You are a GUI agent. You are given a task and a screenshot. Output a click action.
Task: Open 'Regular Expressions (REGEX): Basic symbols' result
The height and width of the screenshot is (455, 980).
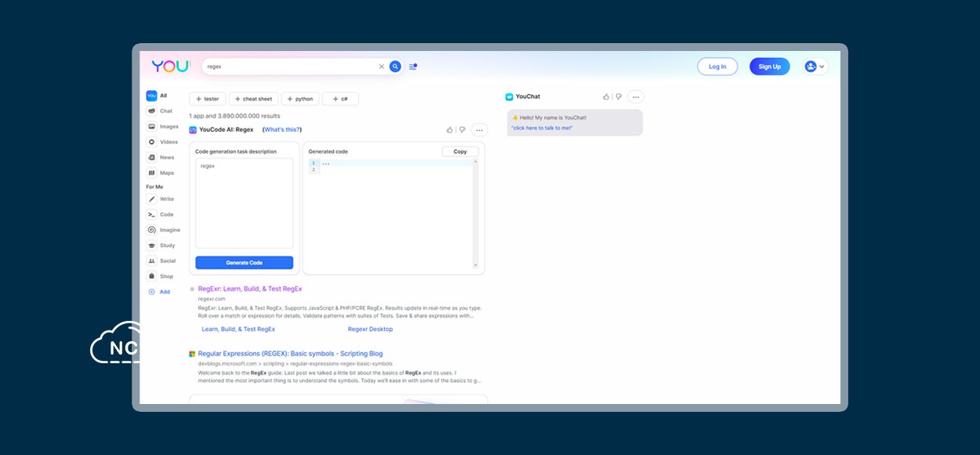click(291, 354)
